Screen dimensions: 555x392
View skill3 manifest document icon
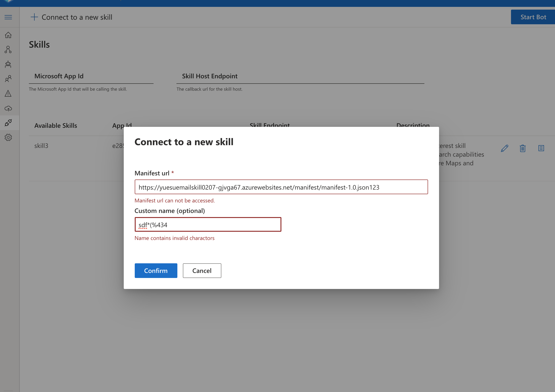pyautogui.click(x=541, y=148)
